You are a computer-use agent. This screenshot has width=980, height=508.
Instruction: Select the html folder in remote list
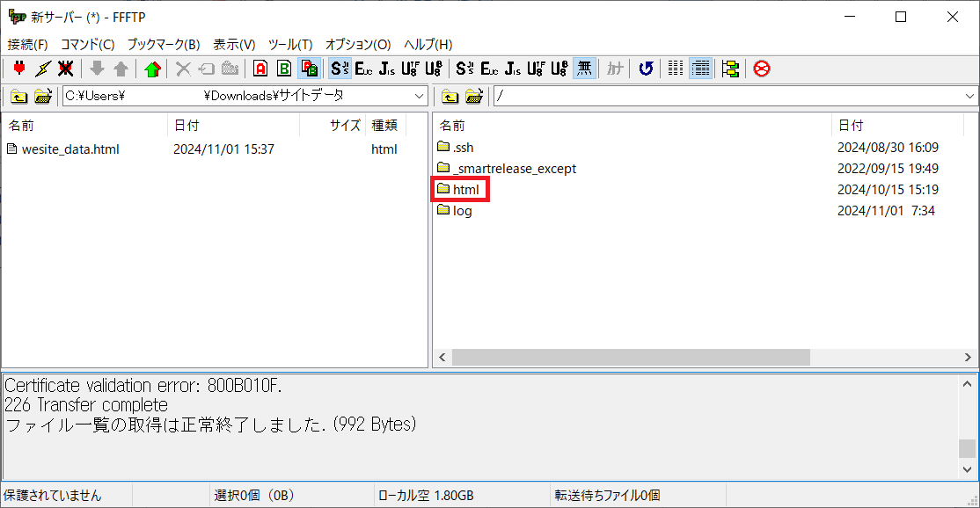point(465,190)
